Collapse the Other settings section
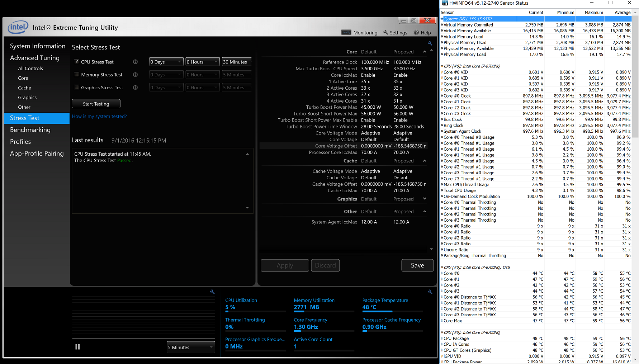The image size is (639, 364). pos(425,212)
